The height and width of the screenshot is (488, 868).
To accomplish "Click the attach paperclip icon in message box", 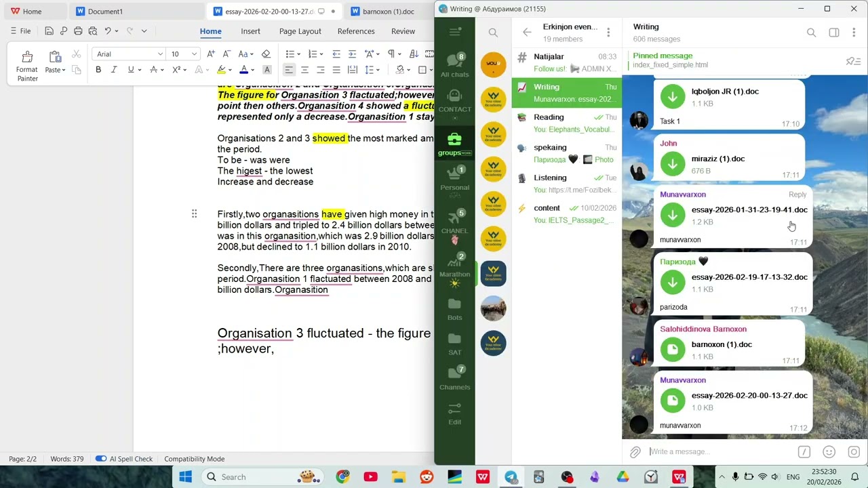I will 635,452.
